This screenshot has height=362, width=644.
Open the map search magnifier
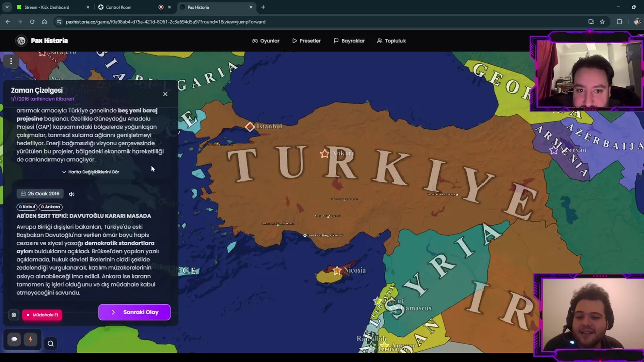(50, 344)
